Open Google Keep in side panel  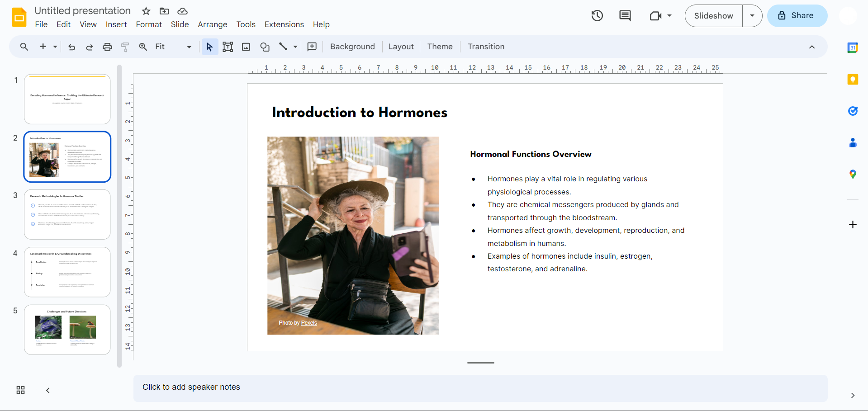pos(853,80)
